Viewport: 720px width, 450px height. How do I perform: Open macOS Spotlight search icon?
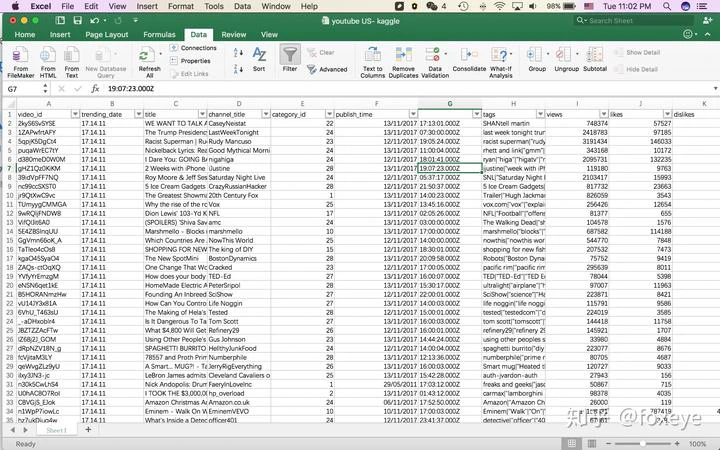pyautogui.click(x=667, y=6)
